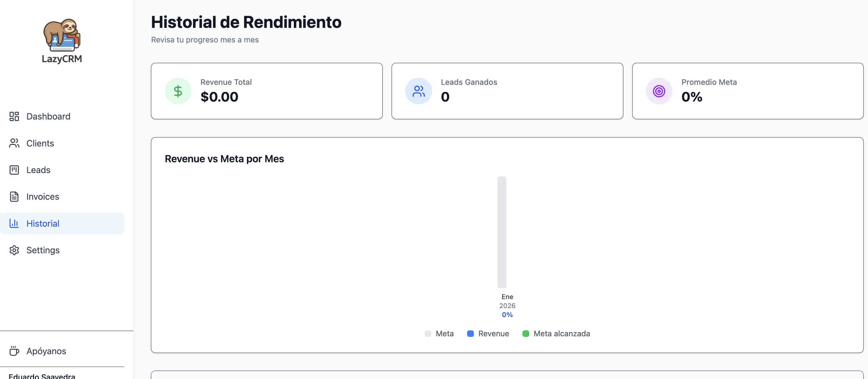Screen dimensions: 868x379
Task: Select the Historial bar chart icon
Action: (14, 223)
